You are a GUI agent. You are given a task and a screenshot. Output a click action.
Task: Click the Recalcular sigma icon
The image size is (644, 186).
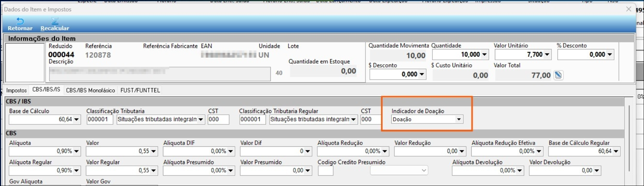[x=55, y=22]
